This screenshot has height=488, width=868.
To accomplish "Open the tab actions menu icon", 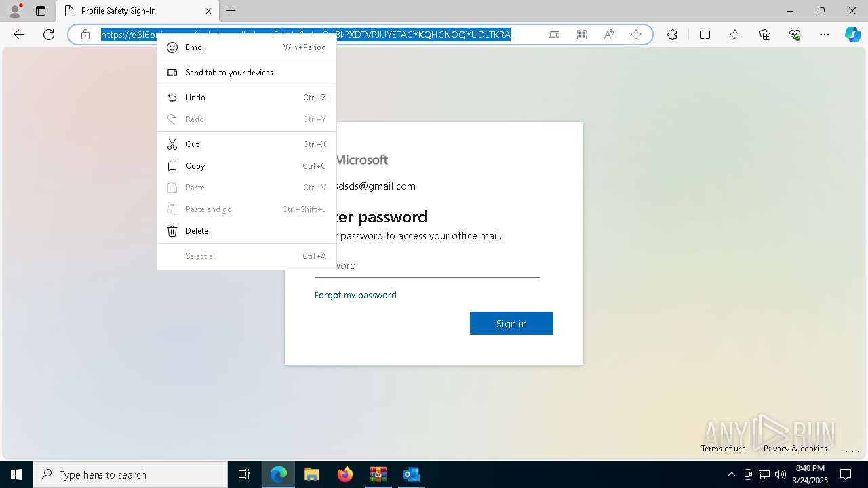I will (41, 11).
